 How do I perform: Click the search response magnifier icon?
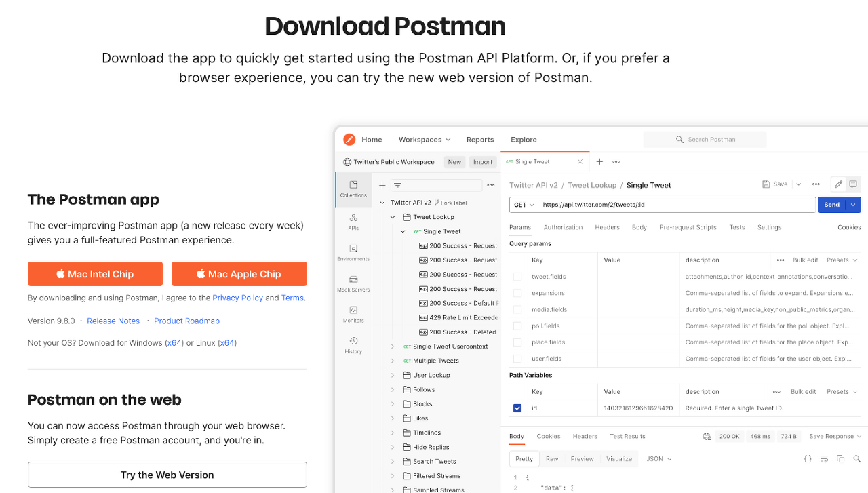[x=856, y=459]
